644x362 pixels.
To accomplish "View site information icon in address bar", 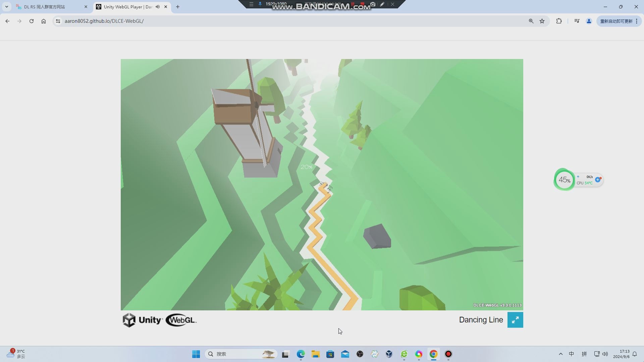I will (58, 21).
